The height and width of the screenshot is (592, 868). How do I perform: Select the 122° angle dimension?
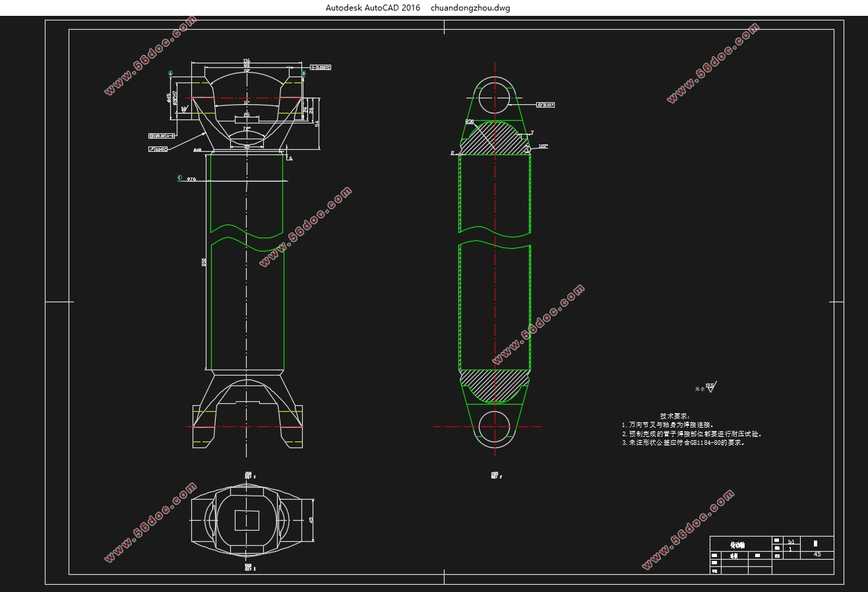(543, 146)
